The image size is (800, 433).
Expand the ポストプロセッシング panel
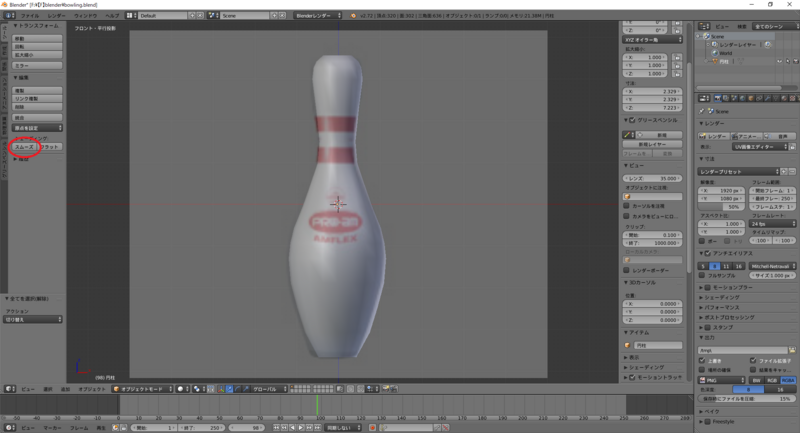click(730, 317)
